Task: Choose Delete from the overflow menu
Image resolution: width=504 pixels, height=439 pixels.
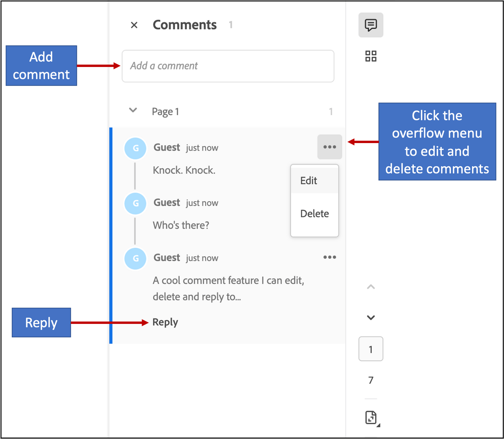Action: [315, 214]
